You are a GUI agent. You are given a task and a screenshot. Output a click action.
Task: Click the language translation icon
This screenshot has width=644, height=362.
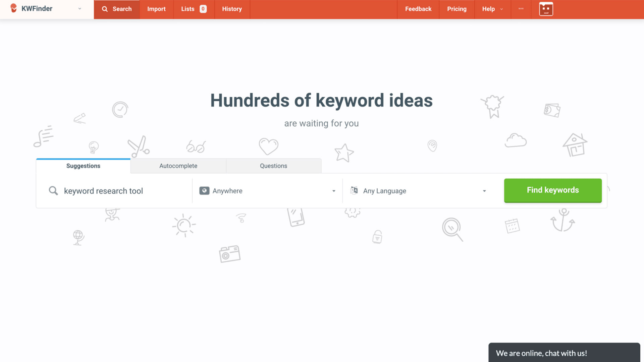click(x=354, y=190)
